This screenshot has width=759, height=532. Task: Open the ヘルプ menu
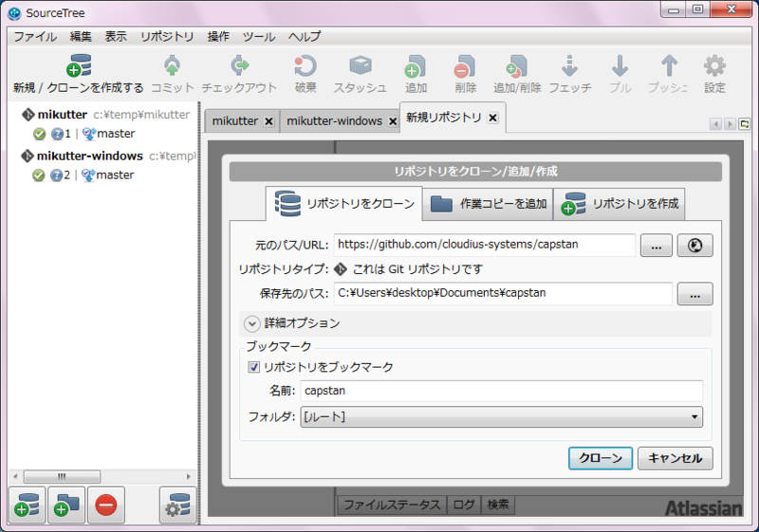click(x=305, y=36)
